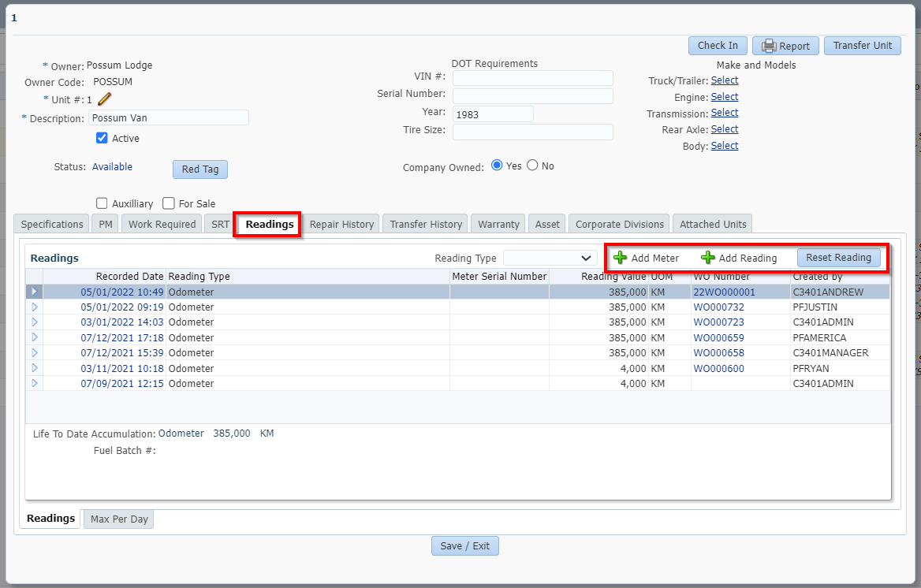
Task: Click Select link for Rear Axle
Action: 724,128
